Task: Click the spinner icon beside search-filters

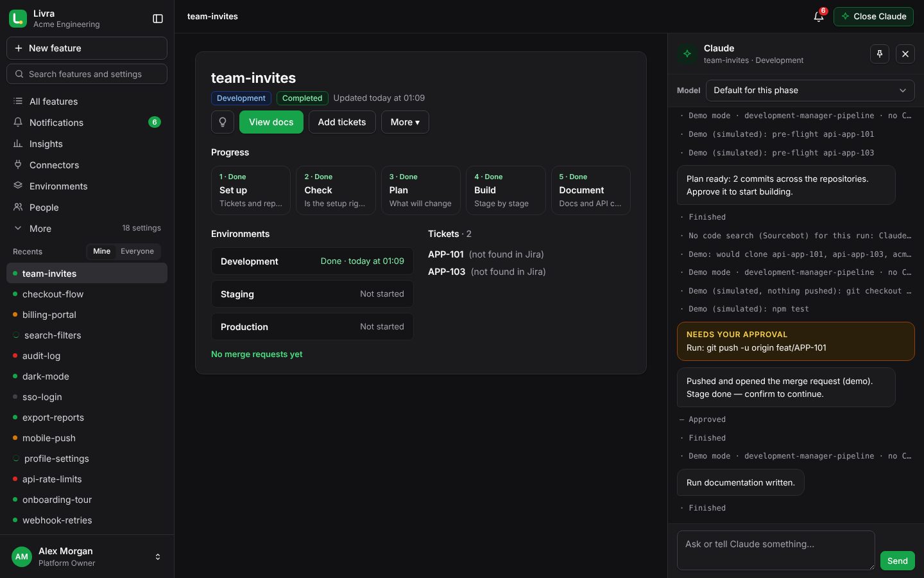Action: [x=16, y=335]
